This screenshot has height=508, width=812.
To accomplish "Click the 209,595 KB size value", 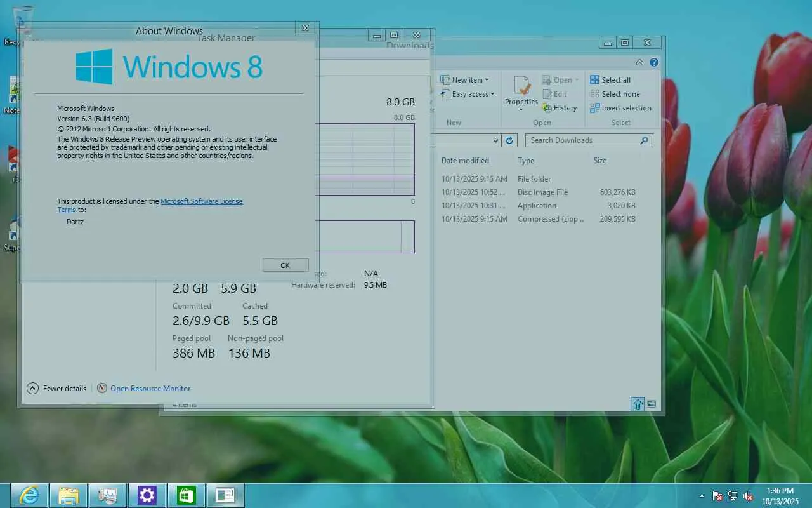I will pyautogui.click(x=617, y=219).
